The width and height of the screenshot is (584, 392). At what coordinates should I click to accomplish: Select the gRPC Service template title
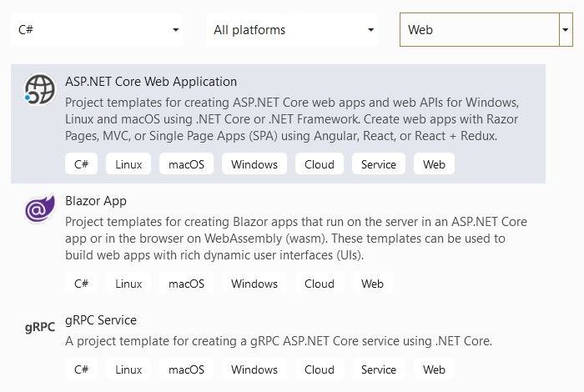pyautogui.click(x=101, y=320)
